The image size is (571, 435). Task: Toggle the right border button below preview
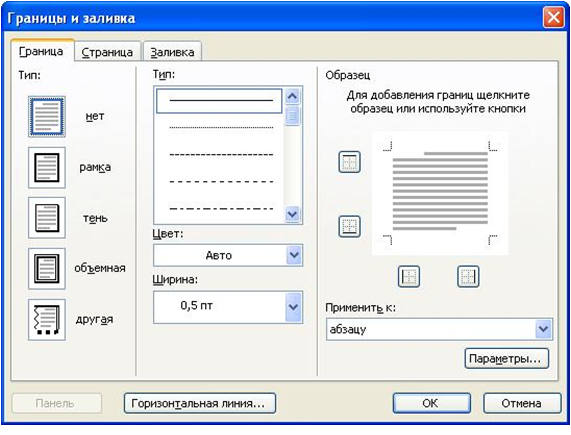tap(468, 277)
